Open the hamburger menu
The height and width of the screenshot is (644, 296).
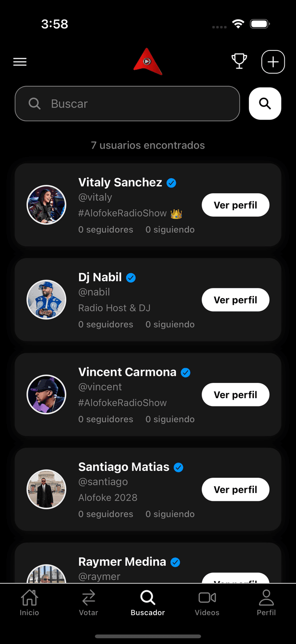click(20, 62)
